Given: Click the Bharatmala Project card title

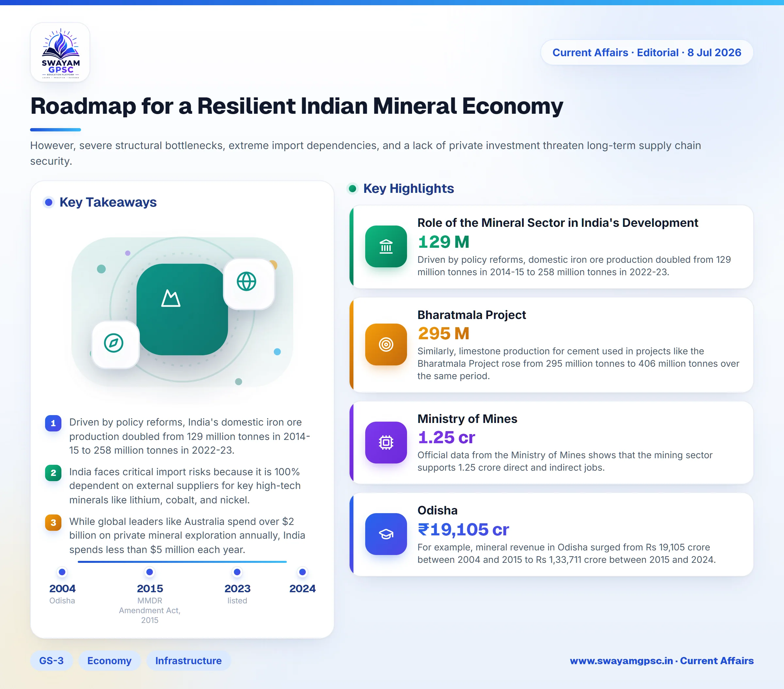Looking at the screenshot, I should pyautogui.click(x=471, y=315).
